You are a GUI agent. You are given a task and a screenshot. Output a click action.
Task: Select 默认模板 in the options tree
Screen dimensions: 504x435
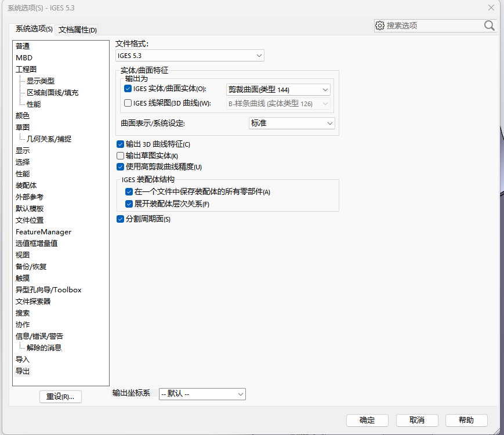[x=29, y=209]
